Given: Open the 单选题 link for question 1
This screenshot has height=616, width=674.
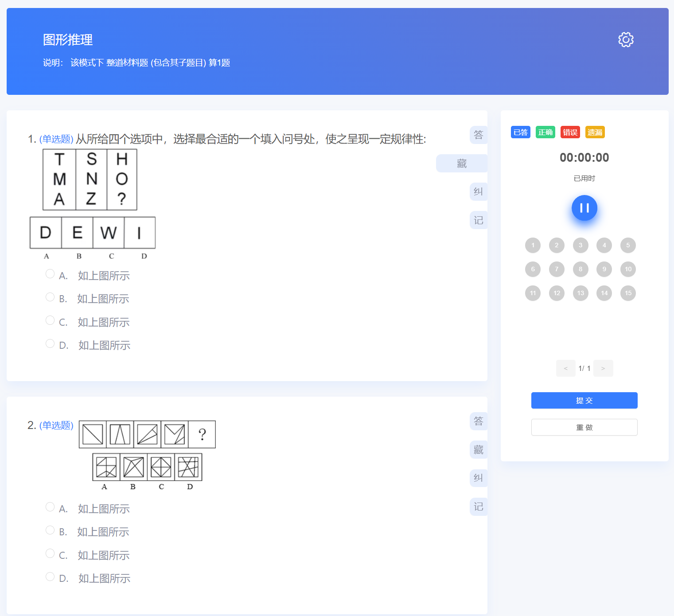Looking at the screenshot, I should 56,139.
